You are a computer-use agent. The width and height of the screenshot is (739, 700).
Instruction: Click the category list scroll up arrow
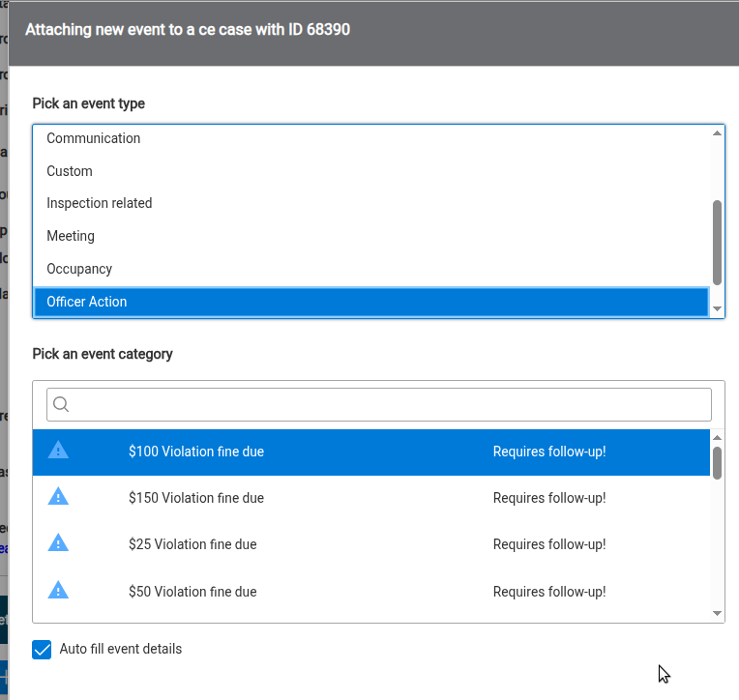718,438
